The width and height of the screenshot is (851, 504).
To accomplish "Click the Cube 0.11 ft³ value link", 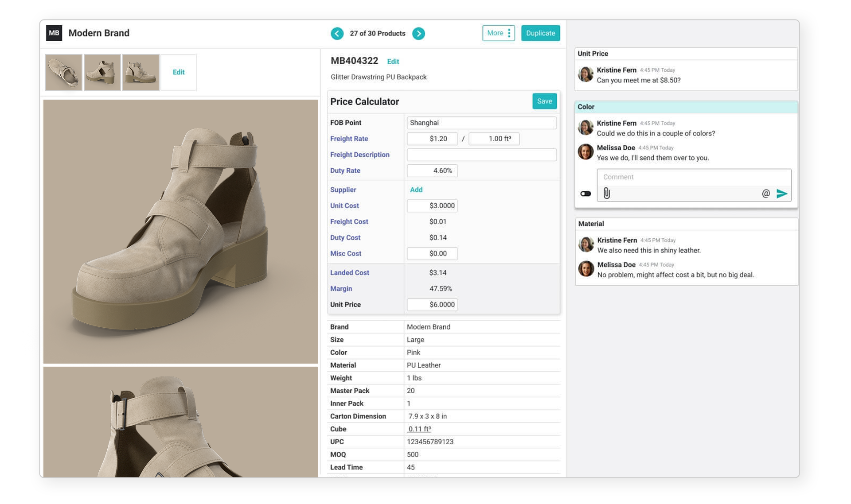I will [419, 429].
